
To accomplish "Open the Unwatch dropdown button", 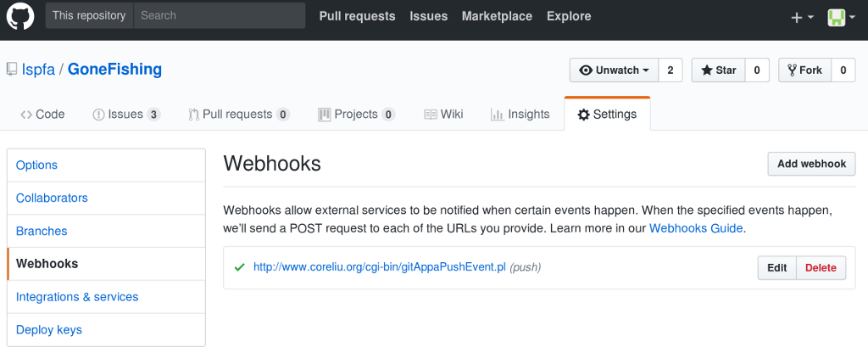I will point(614,70).
